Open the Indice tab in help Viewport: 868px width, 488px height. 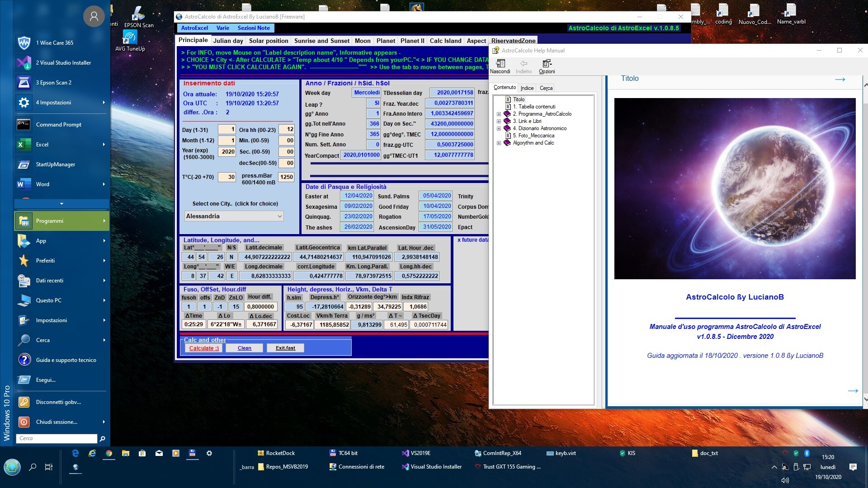(x=527, y=88)
